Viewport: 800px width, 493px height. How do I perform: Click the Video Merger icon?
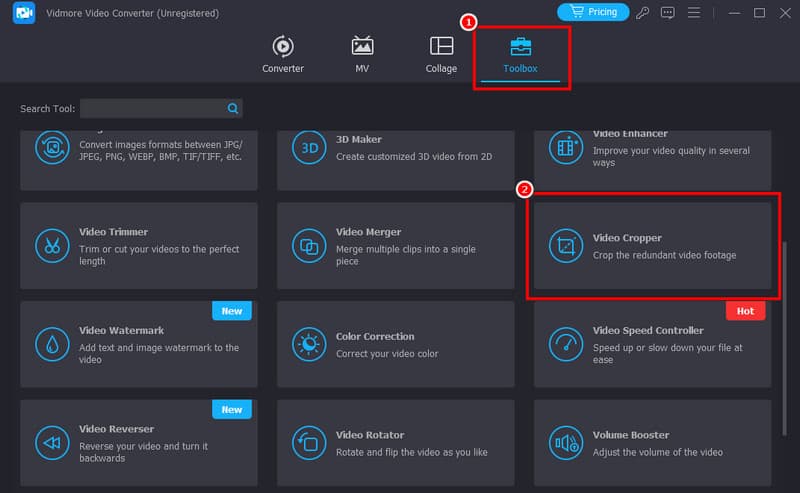[309, 245]
